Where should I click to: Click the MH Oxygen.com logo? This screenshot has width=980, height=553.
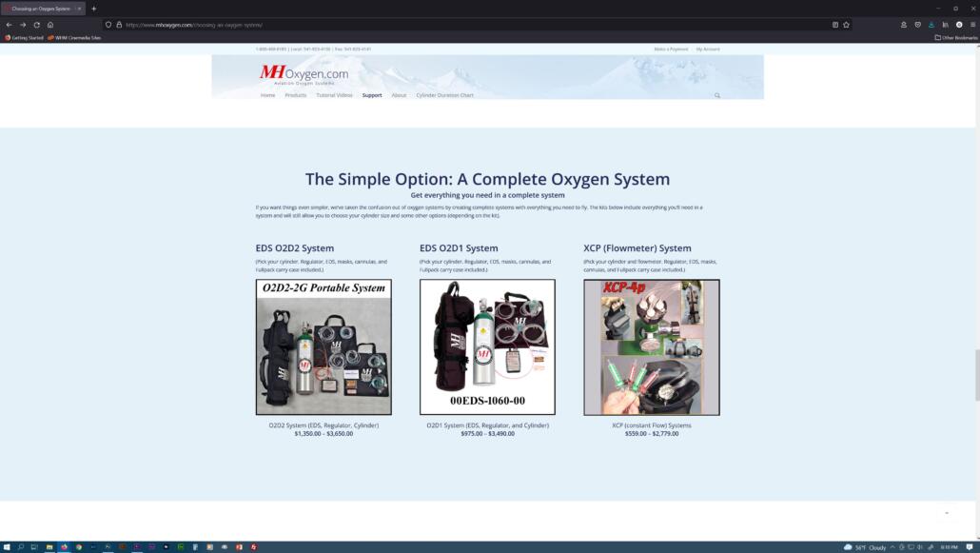tap(304, 74)
